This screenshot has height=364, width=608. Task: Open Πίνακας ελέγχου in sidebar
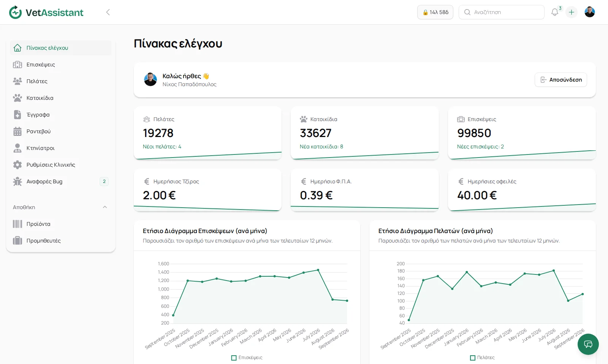61,48
